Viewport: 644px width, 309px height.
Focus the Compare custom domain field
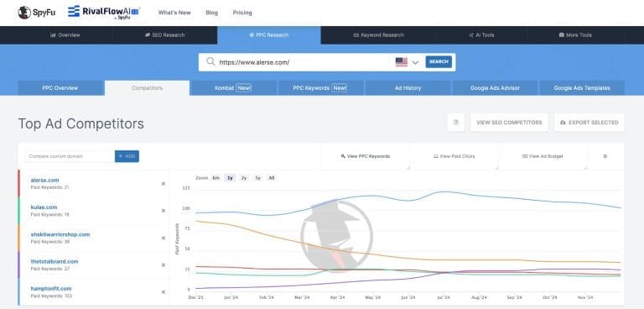tap(70, 156)
